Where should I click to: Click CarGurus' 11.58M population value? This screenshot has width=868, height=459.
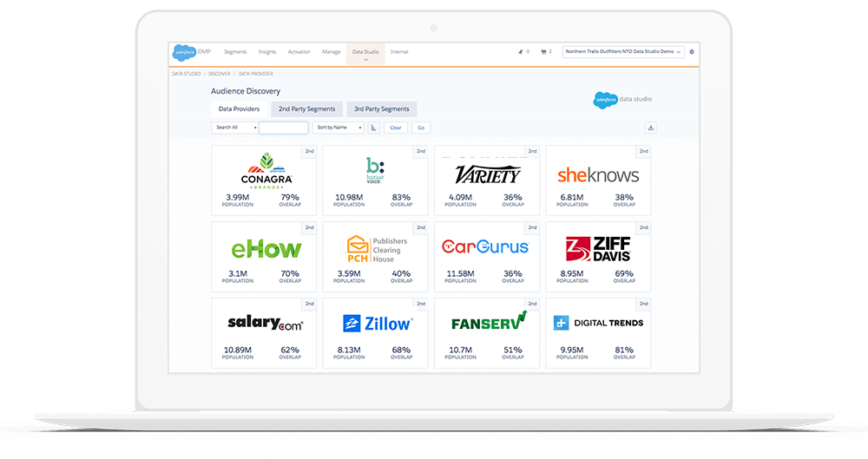click(x=461, y=273)
